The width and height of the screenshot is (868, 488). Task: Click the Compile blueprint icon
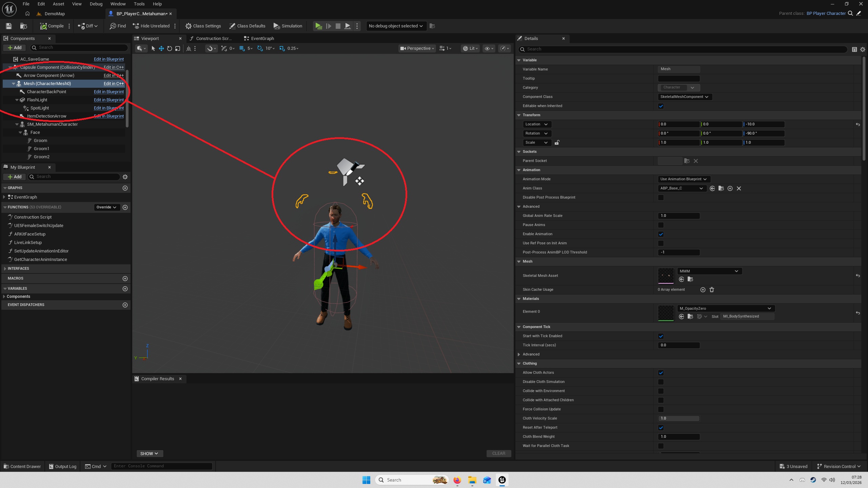click(x=43, y=26)
